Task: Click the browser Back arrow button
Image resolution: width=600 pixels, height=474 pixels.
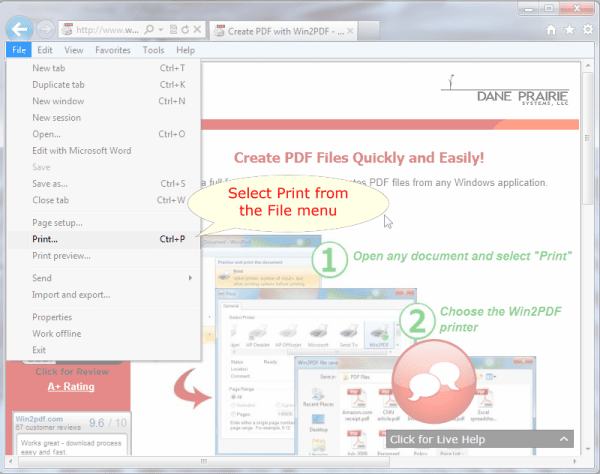Action: click(19, 28)
